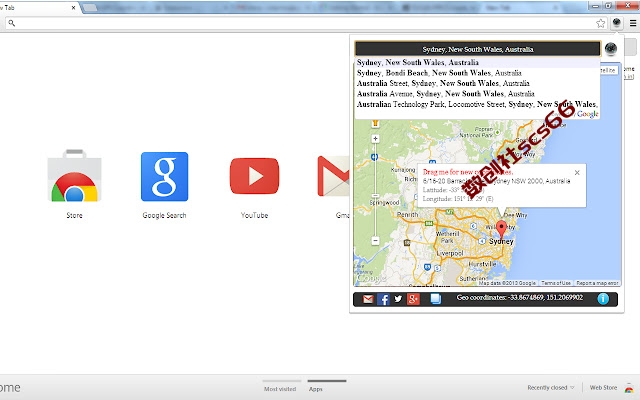This screenshot has width=640, height=400.
Task: Click the red Sydney map marker
Action: tap(501, 229)
